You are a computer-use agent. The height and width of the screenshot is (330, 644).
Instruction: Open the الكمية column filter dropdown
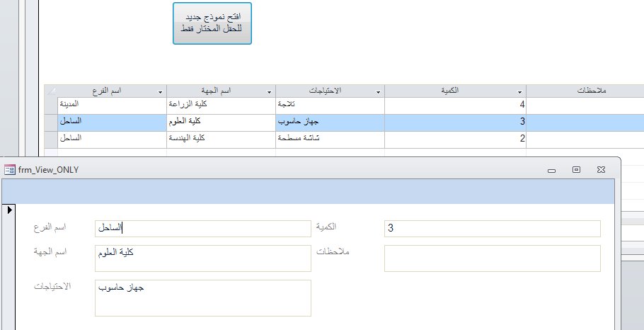[x=519, y=92]
